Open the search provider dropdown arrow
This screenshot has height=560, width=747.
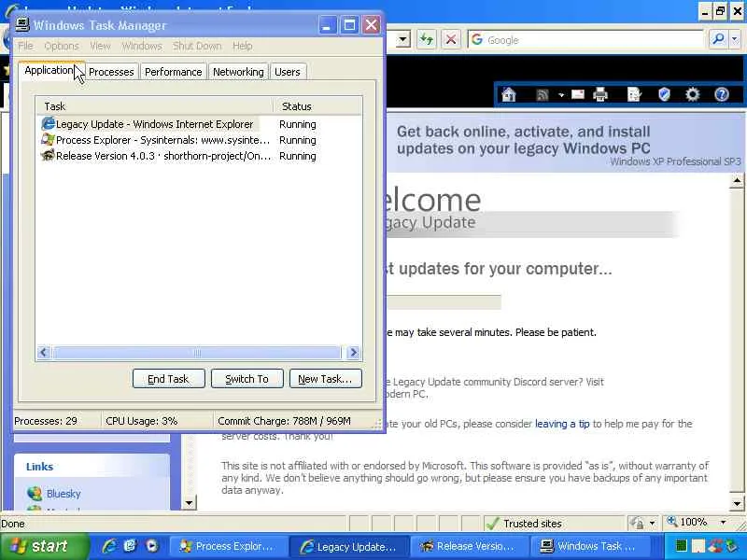coord(735,39)
